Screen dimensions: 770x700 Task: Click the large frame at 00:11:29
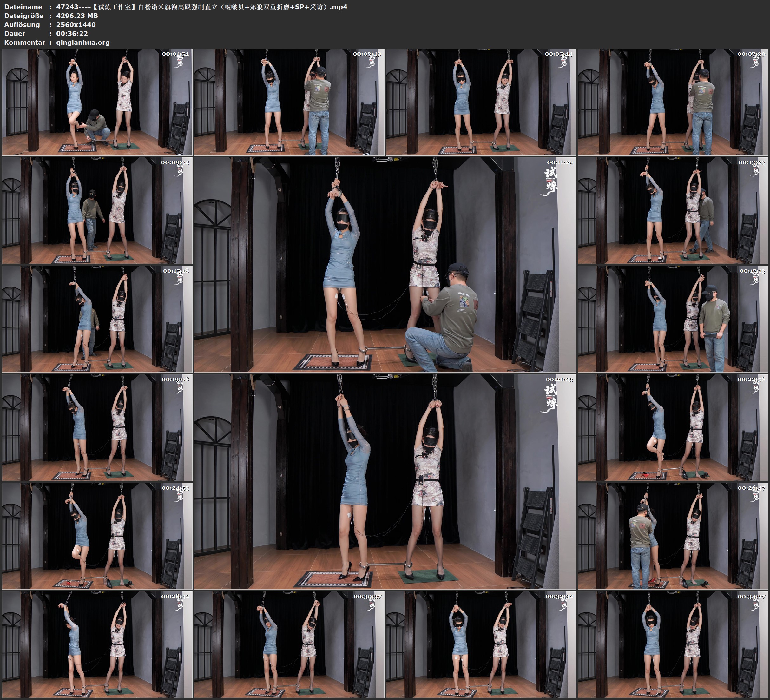(x=385, y=265)
